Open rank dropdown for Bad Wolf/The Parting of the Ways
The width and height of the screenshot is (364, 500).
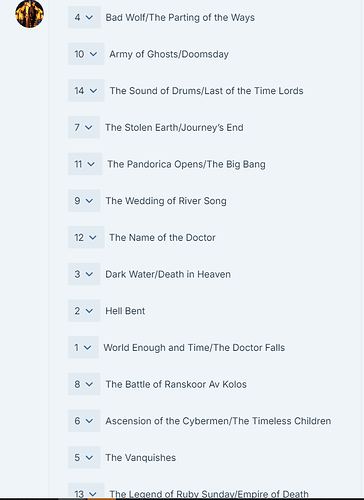(84, 17)
